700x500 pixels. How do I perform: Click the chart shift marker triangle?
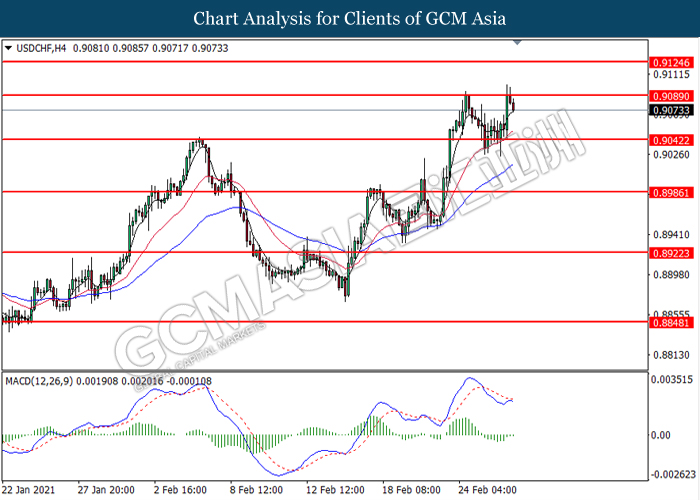pos(517,42)
